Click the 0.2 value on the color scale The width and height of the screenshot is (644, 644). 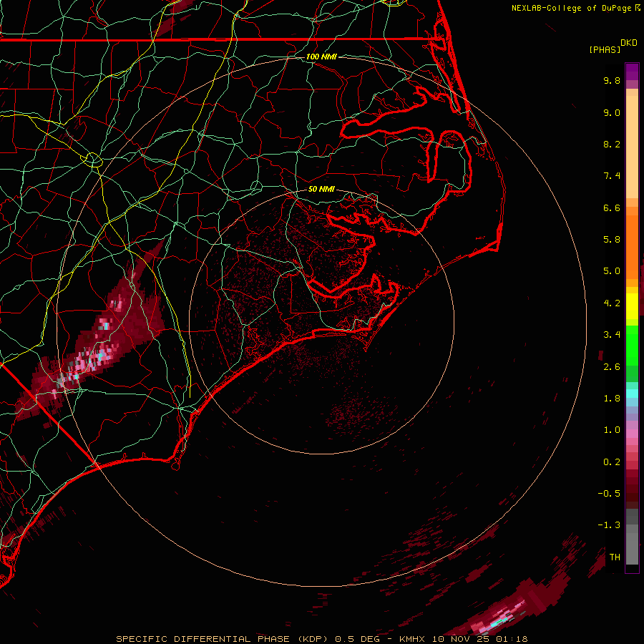click(612, 462)
